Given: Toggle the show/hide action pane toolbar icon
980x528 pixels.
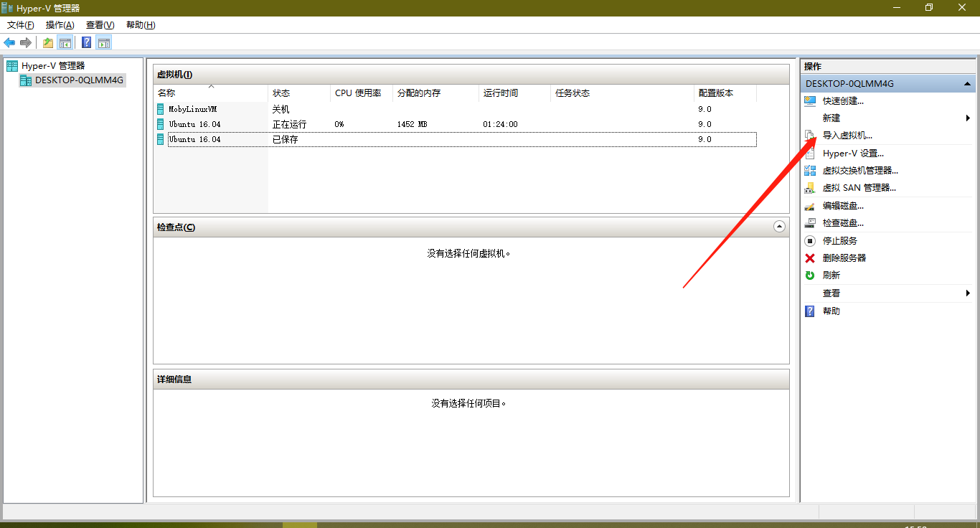Looking at the screenshot, I should [104, 42].
